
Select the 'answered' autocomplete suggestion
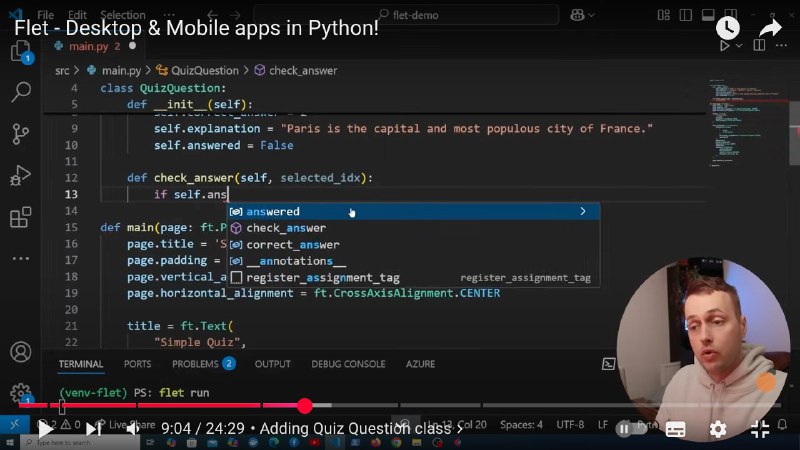click(413, 211)
